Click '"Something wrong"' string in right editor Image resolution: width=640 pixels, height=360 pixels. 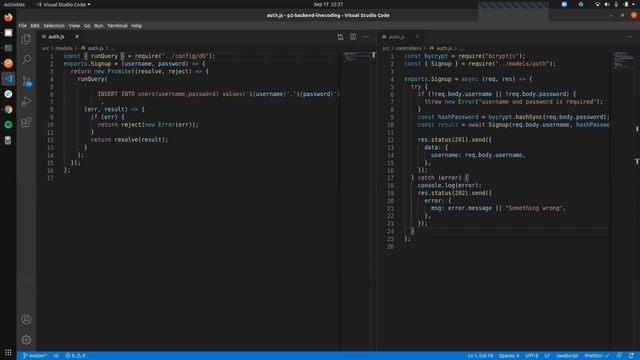click(534, 208)
